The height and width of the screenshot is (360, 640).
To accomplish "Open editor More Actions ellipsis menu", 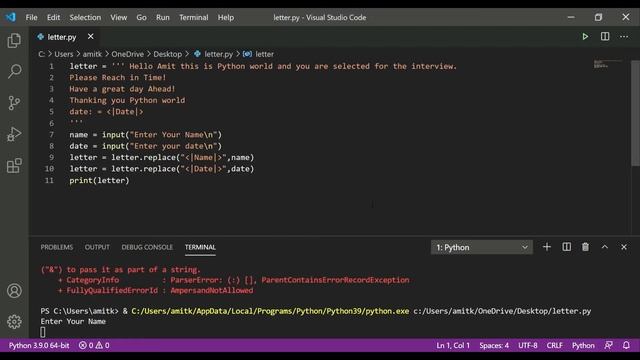I will (624, 37).
